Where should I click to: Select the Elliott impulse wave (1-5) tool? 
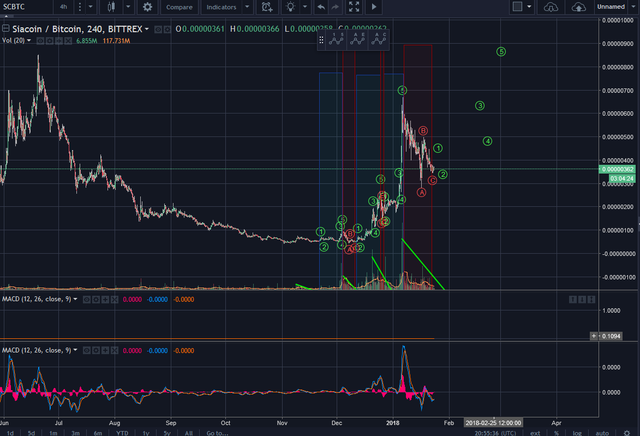336,40
